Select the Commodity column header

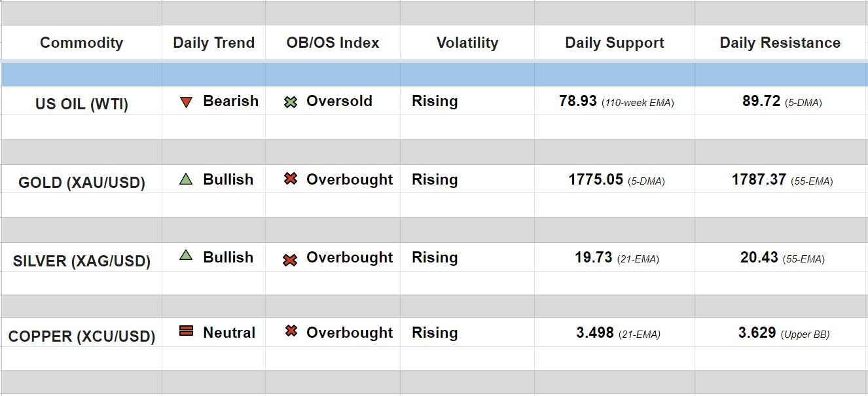pos(81,43)
